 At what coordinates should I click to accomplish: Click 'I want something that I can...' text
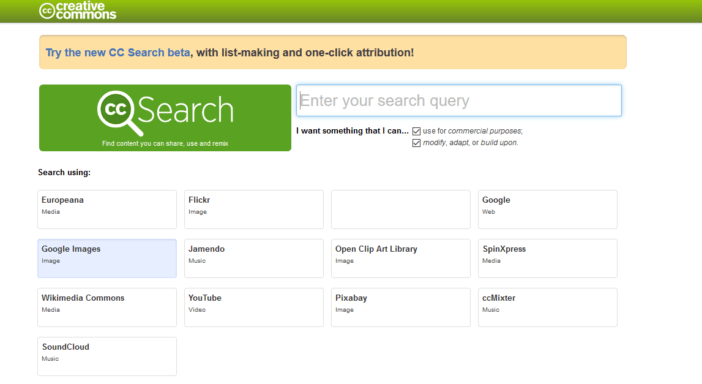point(352,131)
